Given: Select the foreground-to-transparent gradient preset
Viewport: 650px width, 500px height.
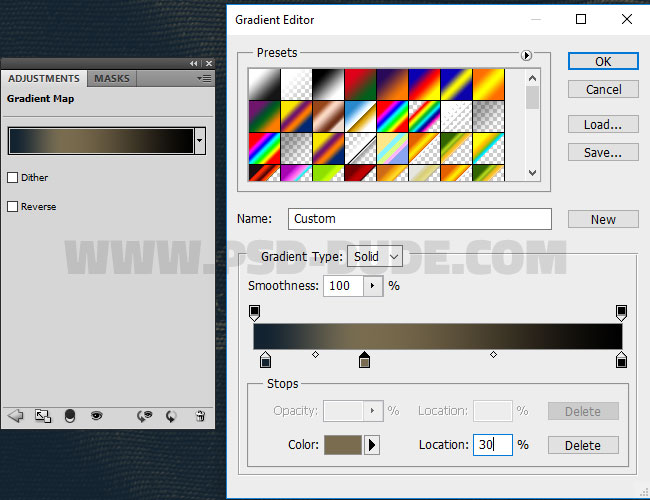Looking at the screenshot, I should click(296, 84).
